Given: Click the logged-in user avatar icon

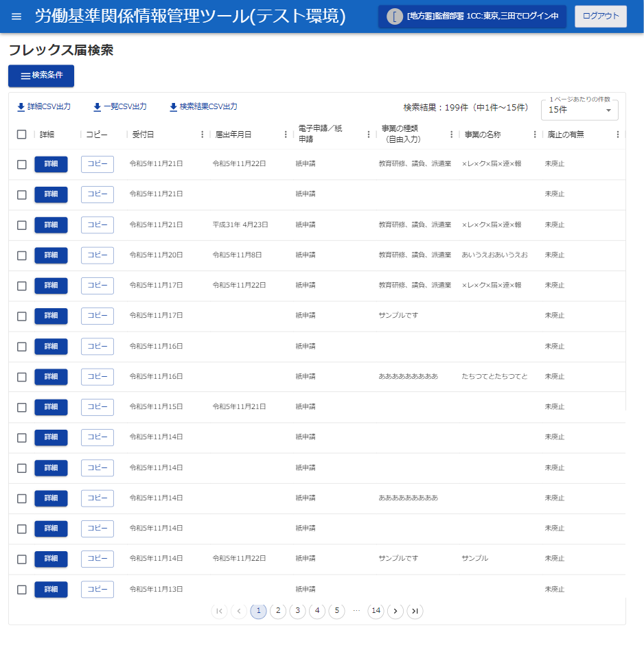Looking at the screenshot, I should click(394, 16).
